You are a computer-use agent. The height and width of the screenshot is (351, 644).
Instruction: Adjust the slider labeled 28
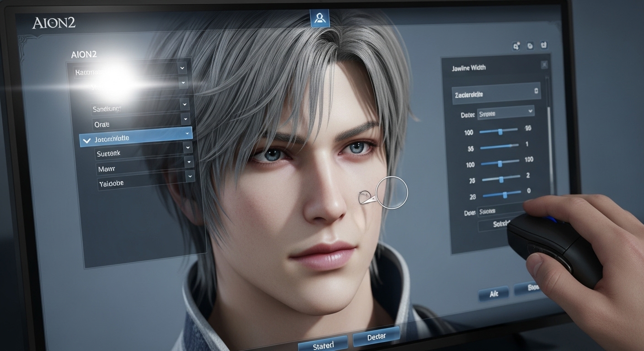coord(501,195)
